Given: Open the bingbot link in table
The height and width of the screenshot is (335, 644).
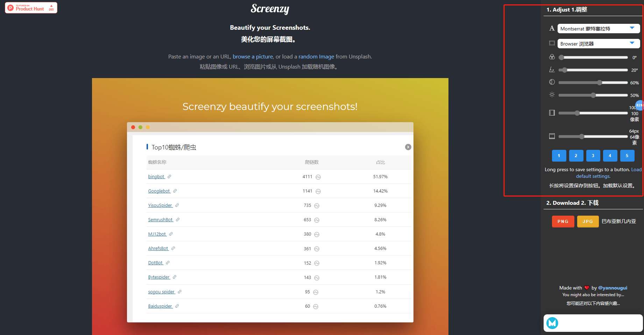Looking at the screenshot, I should (x=156, y=177).
